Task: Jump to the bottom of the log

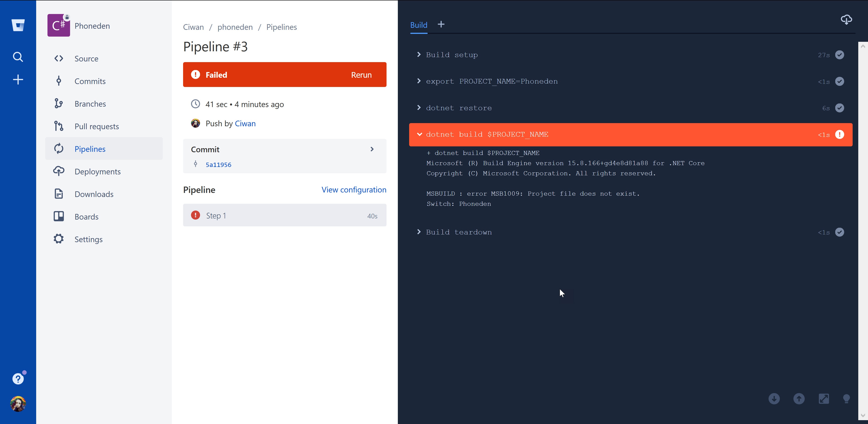Action: tap(774, 399)
